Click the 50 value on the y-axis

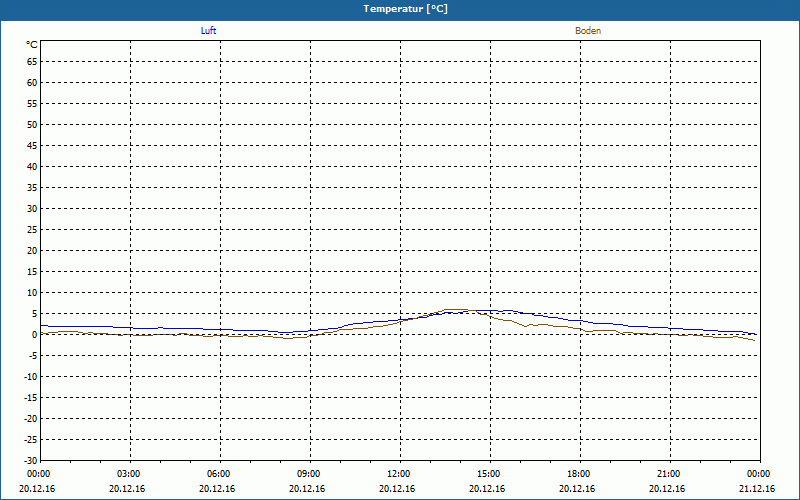(x=32, y=124)
